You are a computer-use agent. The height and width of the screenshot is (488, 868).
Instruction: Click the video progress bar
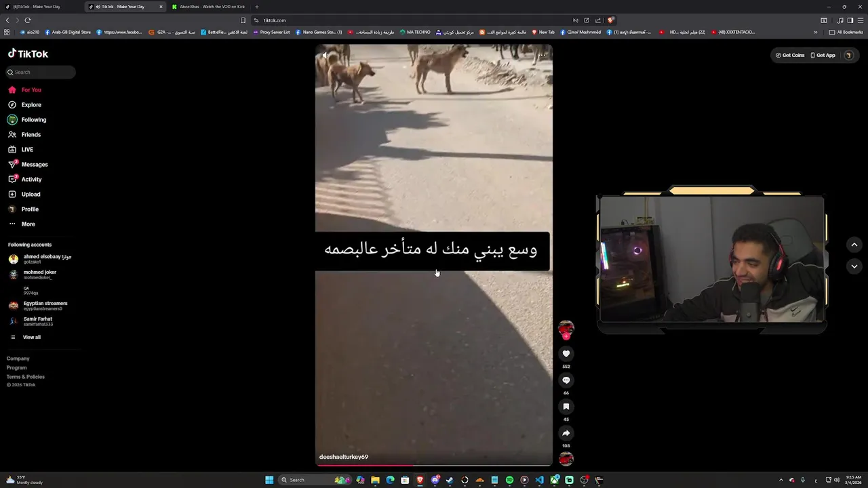434,465
